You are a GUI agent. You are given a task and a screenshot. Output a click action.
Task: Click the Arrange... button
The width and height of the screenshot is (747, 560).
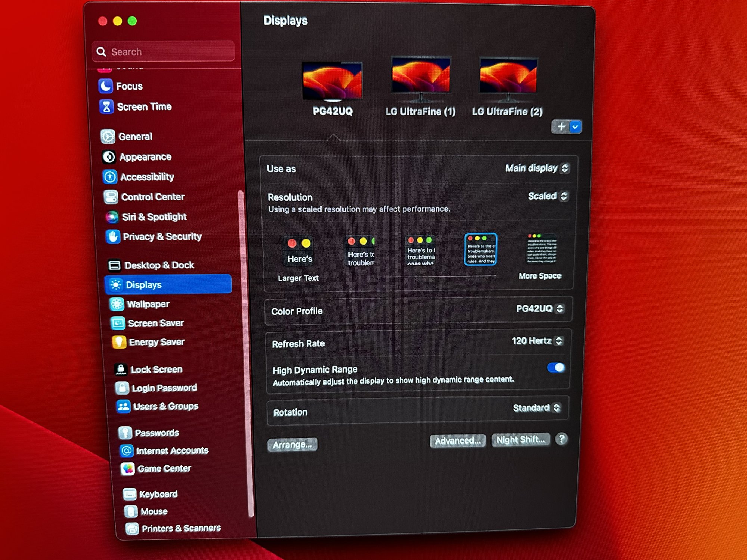point(292,445)
